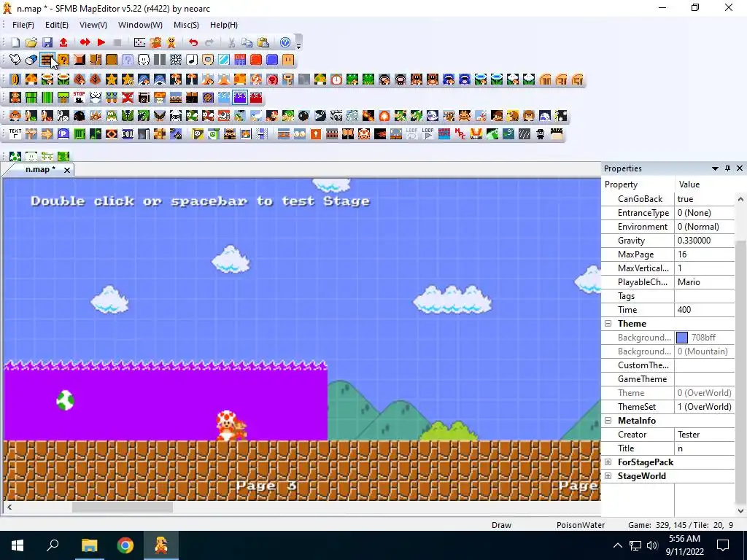Choose the question mark block tile
The width and height of the screenshot is (747, 560).
pos(63,60)
